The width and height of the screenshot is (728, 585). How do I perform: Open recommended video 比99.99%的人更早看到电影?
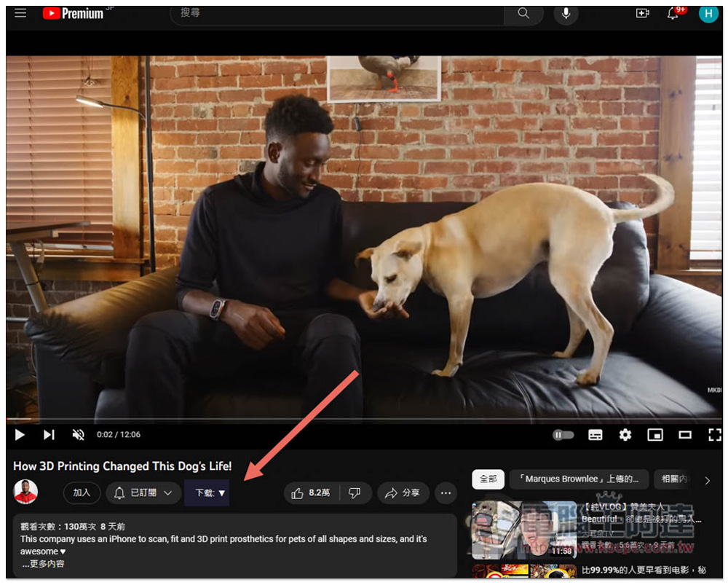[643, 570]
